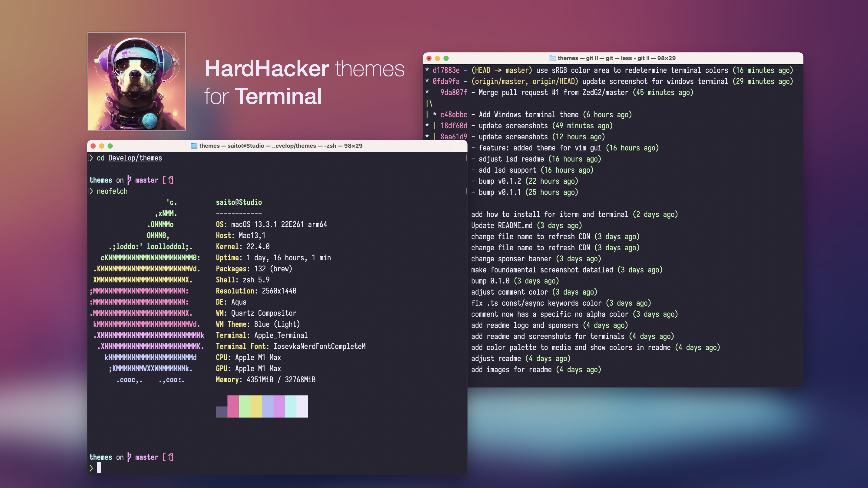Close the saito@Studio zsh terminal window

tap(93, 146)
